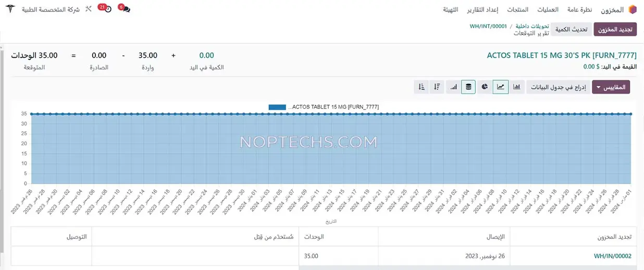Expand the المقاييس measures dropdown
Screen dimensions: 644x270
(611, 87)
